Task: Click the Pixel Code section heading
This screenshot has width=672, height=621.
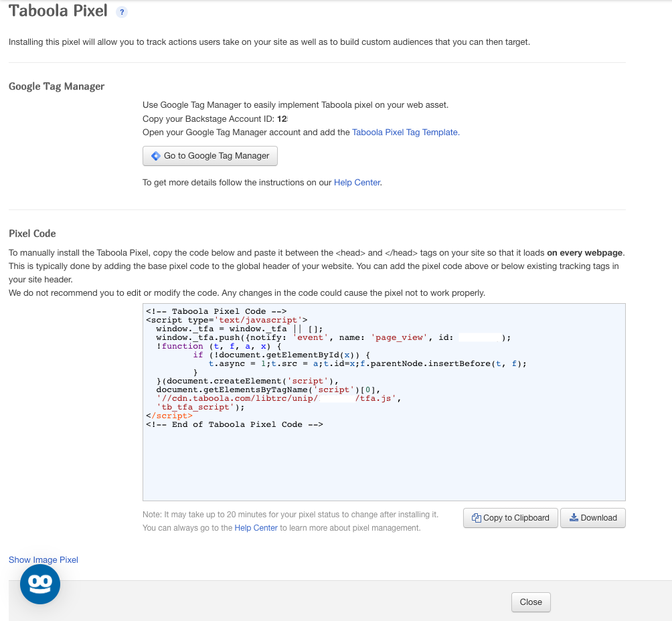Action: click(x=32, y=234)
